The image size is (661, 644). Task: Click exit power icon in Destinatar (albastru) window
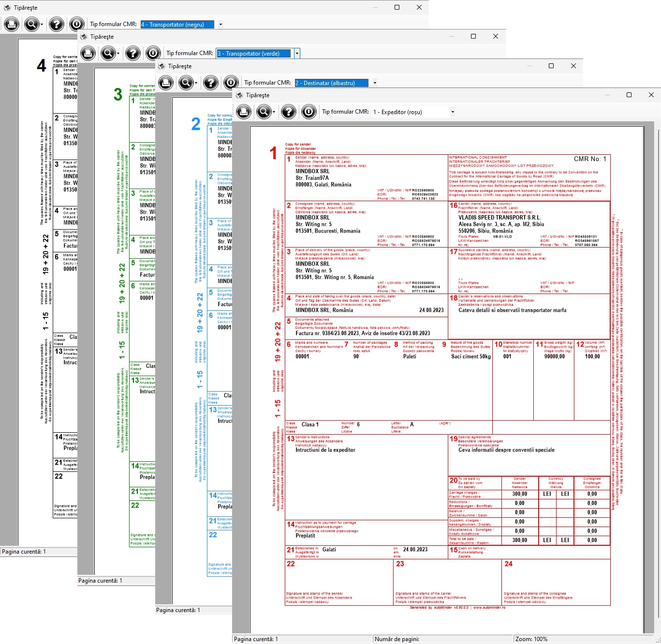click(x=231, y=83)
